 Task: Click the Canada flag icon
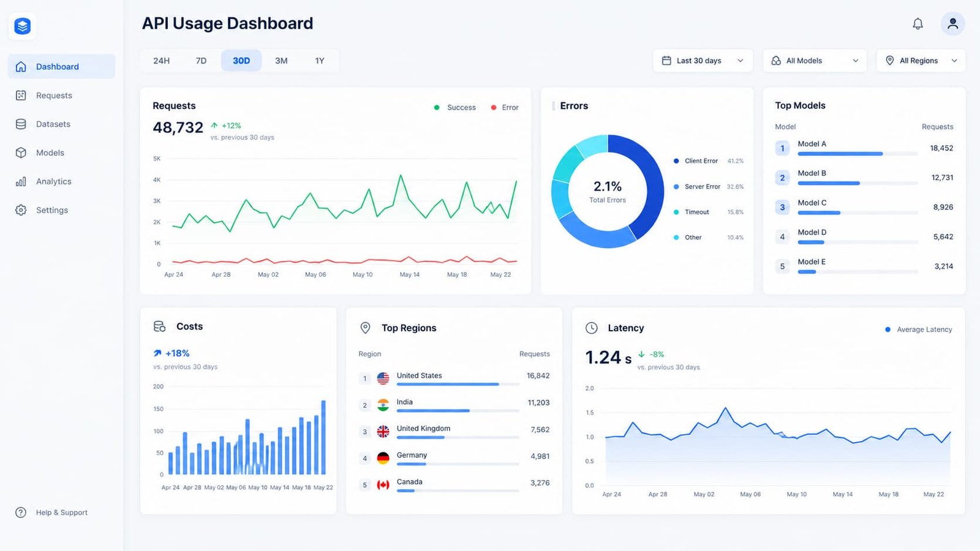(383, 485)
